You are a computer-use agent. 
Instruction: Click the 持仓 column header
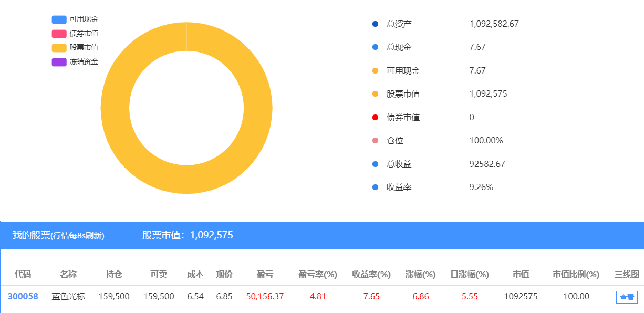[114, 274]
